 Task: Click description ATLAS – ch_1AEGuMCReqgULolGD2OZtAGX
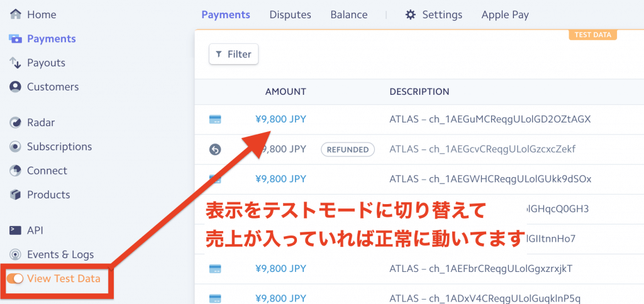pyautogui.click(x=490, y=119)
